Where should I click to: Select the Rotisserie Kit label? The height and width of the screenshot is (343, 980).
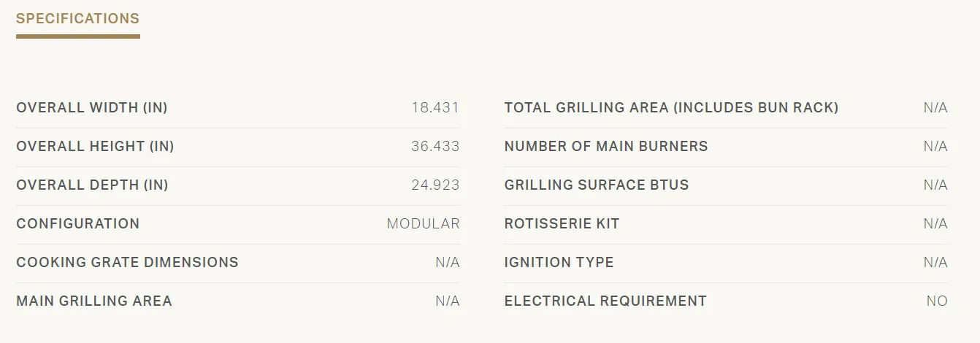tap(562, 224)
